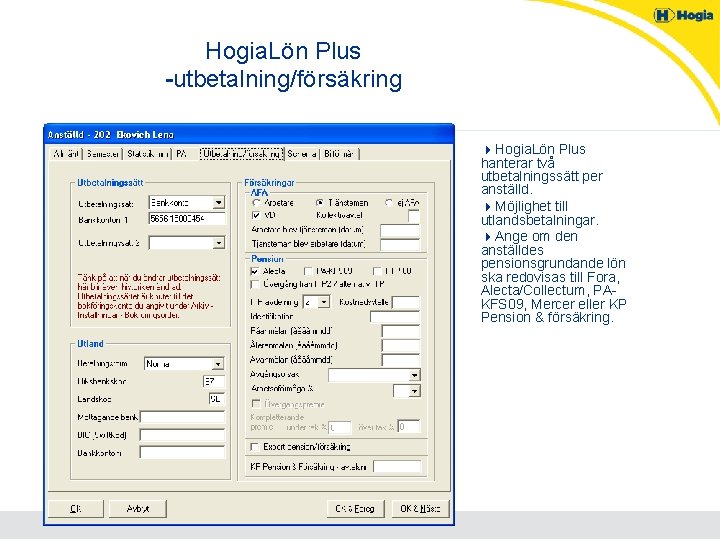Viewport: 720px width, 540px height.
Task: Open the Statistik tab
Action: [x=147, y=154]
